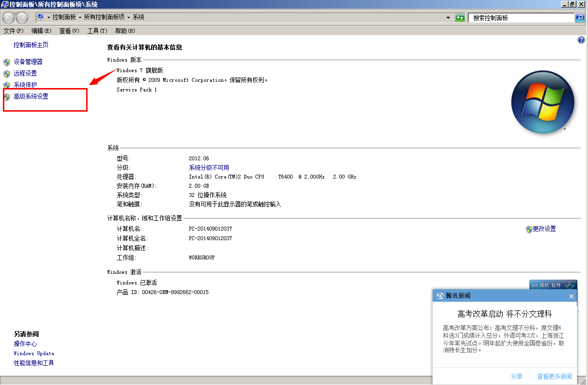Open 高级系统设置 link
The width and height of the screenshot is (588, 385).
[31, 96]
